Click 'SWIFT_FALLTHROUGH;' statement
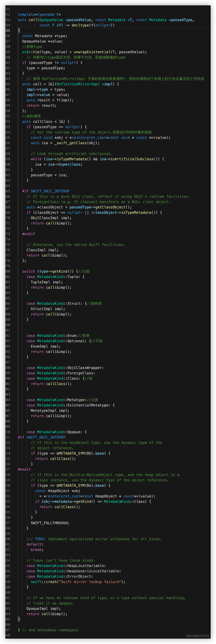216x644 pixels. click(x=50, y=523)
